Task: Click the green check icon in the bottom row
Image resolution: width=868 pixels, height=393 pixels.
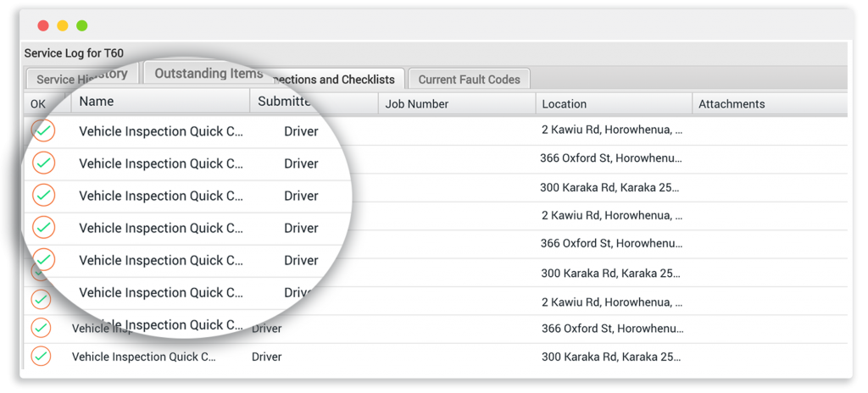Action: point(41,357)
